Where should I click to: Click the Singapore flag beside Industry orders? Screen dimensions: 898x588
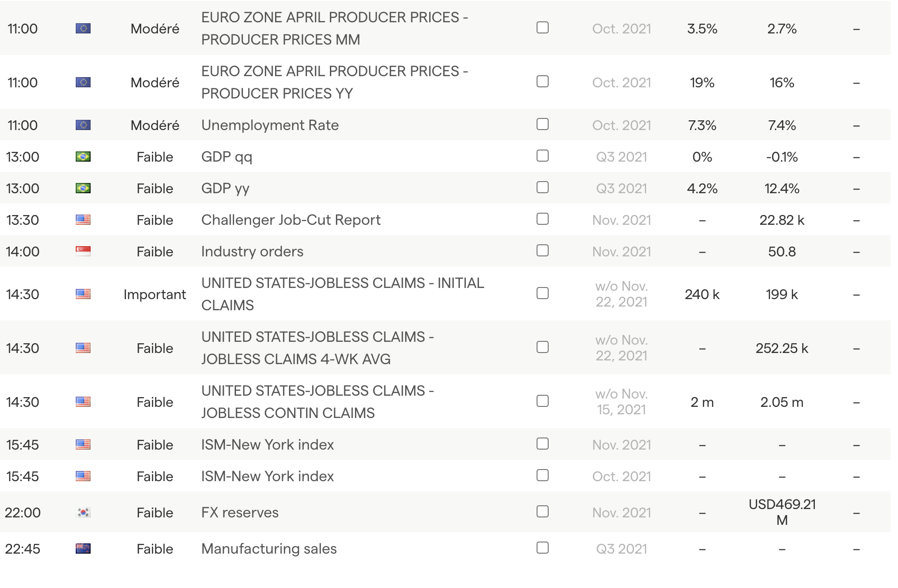click(x=83, y=251)
